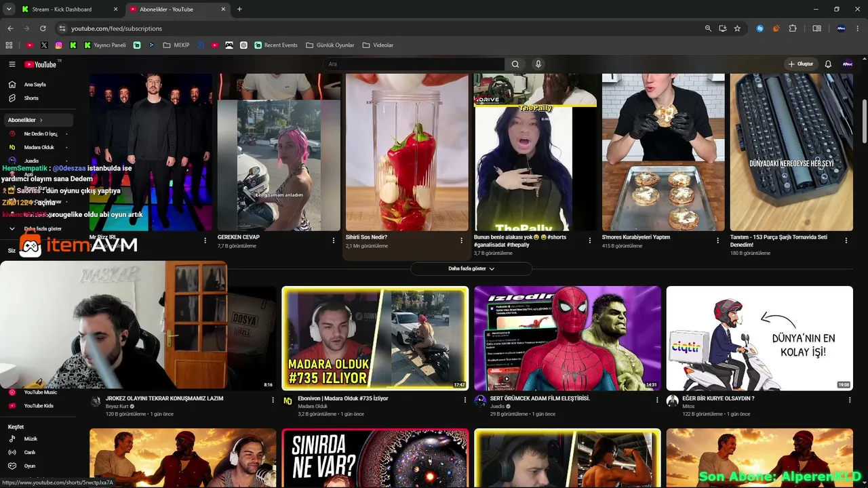Open the Madara Olduk channel in sidebar
This screenshot has height=488, width=868.
tap(37, 147)
